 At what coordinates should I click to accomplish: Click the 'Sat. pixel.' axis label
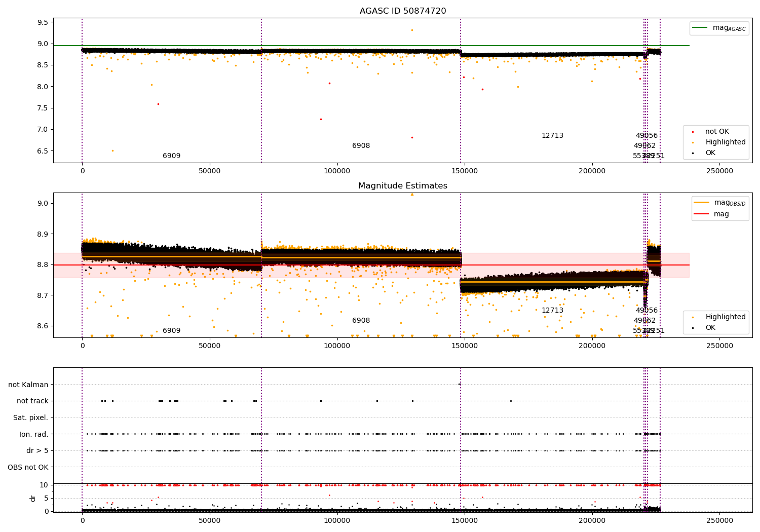pos(31,417)
